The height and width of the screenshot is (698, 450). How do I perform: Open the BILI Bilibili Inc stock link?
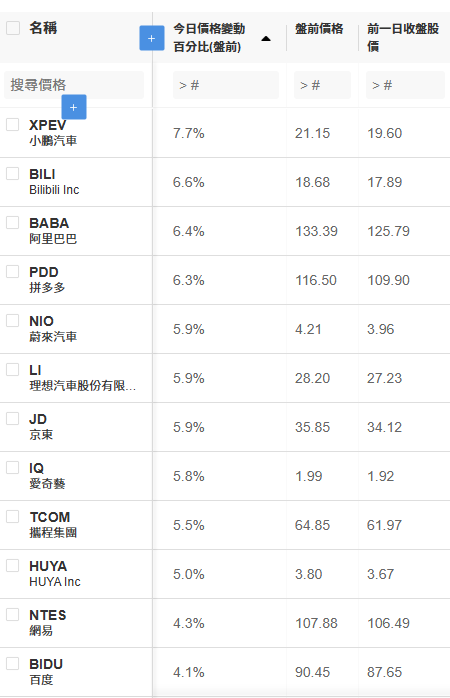pyautogui.click(x=54, y=182)
